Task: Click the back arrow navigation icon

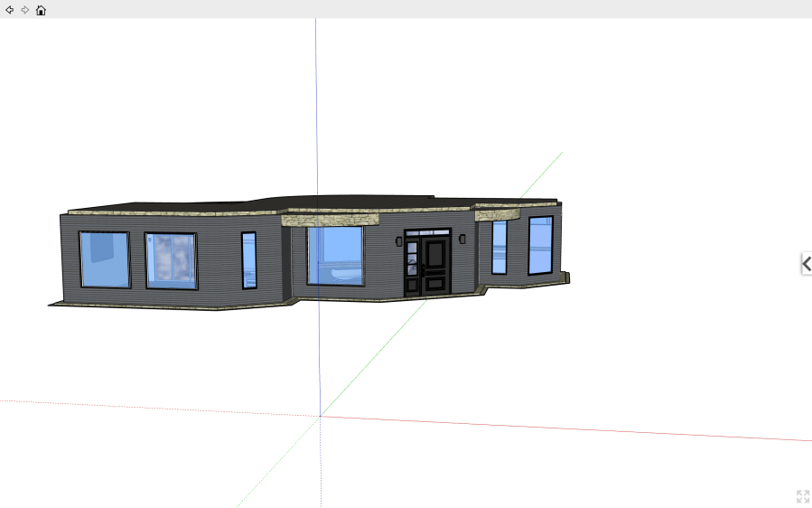Action: (x=10, y=10)
